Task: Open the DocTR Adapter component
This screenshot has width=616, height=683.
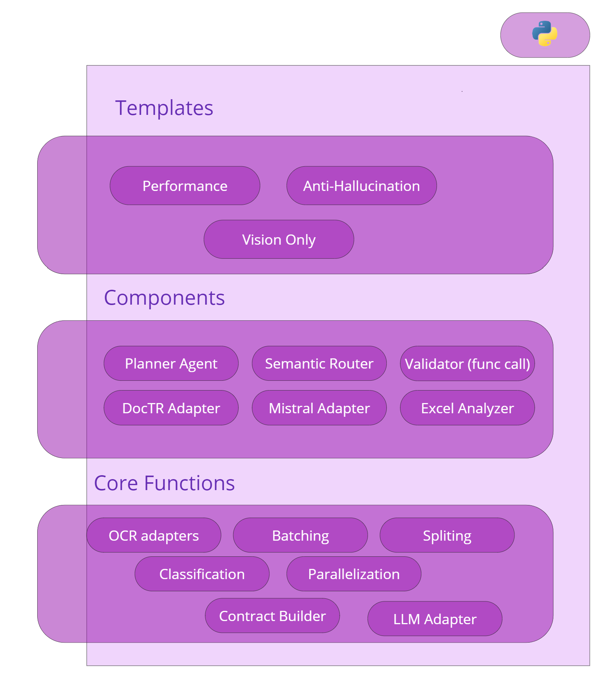Action: [x=171, y=408]
